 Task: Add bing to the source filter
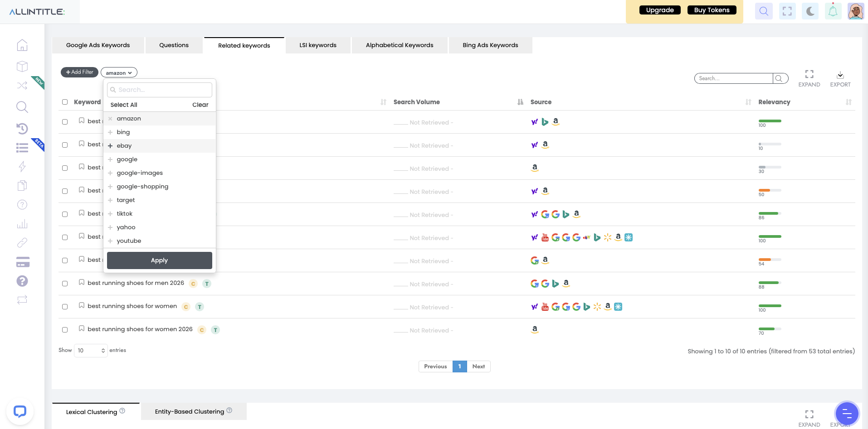click(x=159, y=132)
